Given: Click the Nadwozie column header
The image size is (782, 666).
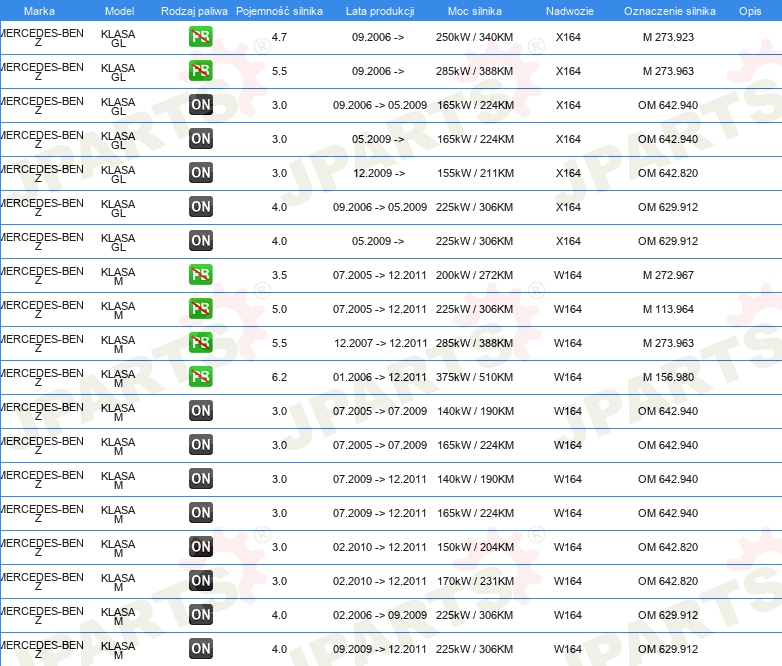Looking at the screenshot, I should click(x=570, y=11).
